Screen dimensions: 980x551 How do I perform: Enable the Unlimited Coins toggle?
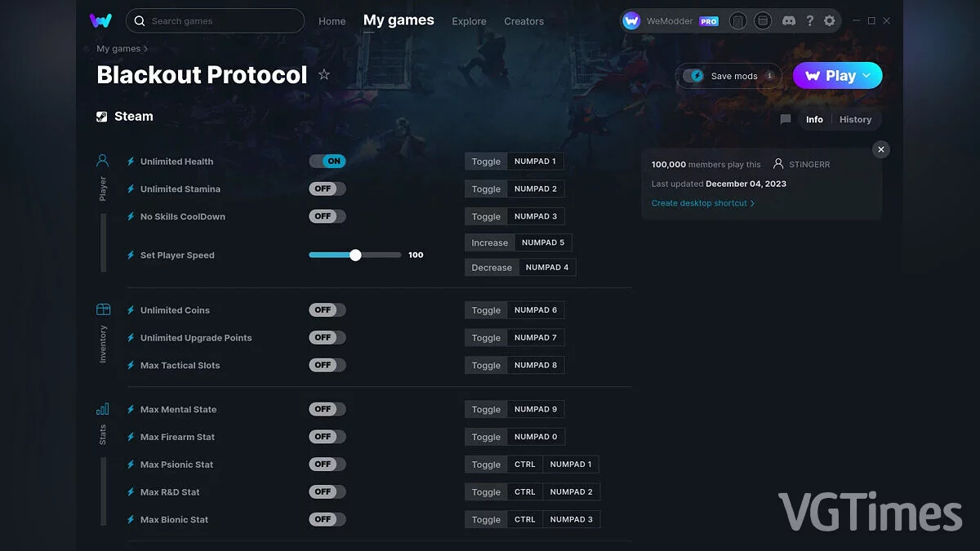tap(327, 310)
